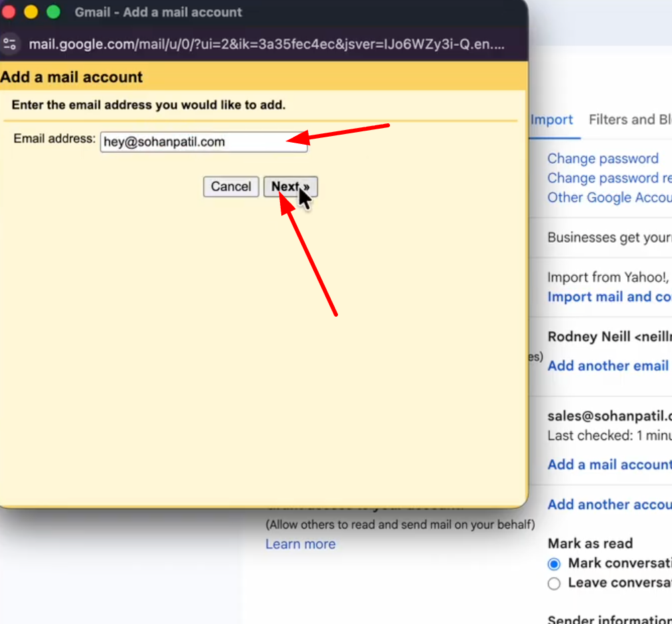Open Change password recovery options link
Viewport: 672px width, 624px height.
coord(609,178)
